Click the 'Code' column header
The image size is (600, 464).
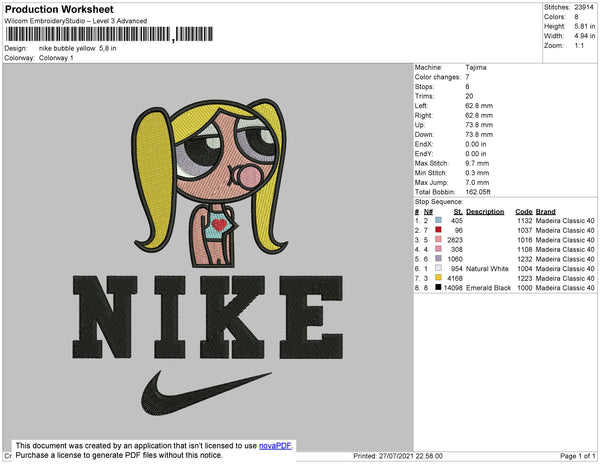tap(523, 212)
